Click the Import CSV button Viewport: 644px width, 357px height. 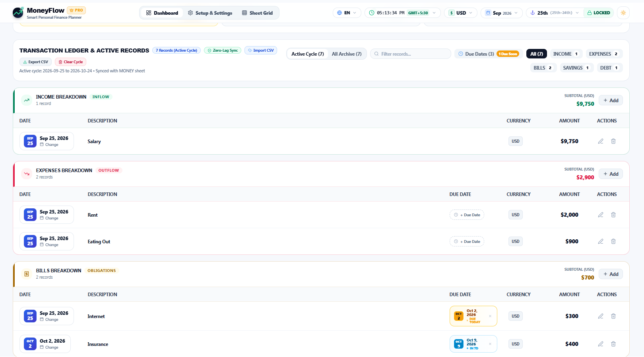pos(261,50)
